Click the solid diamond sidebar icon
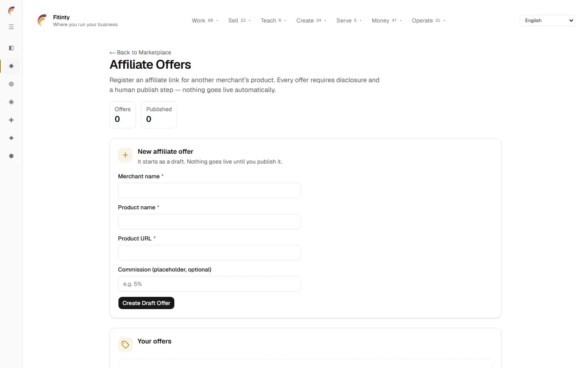This screenshot has width=588, height=368. coord(11,138)
